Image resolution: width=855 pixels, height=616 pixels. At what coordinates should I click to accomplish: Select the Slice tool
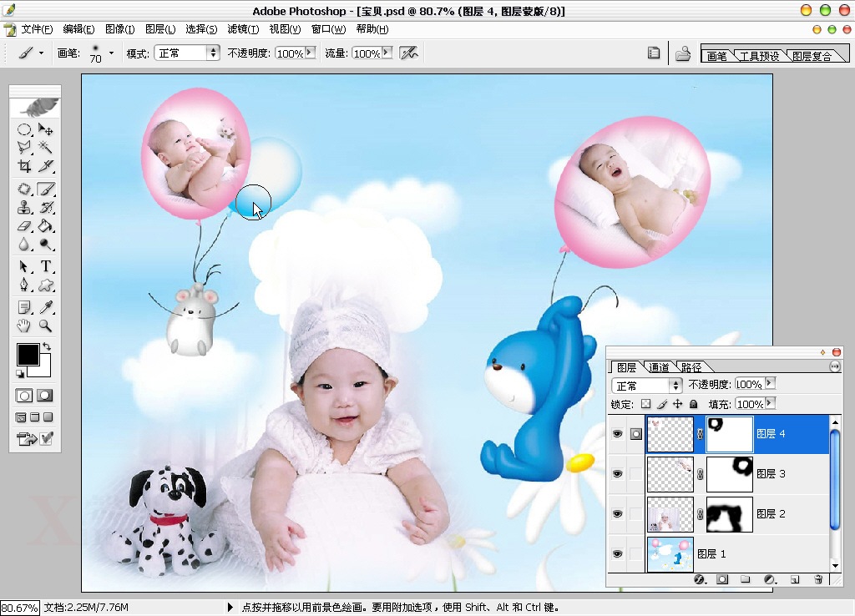coord(46,166)
